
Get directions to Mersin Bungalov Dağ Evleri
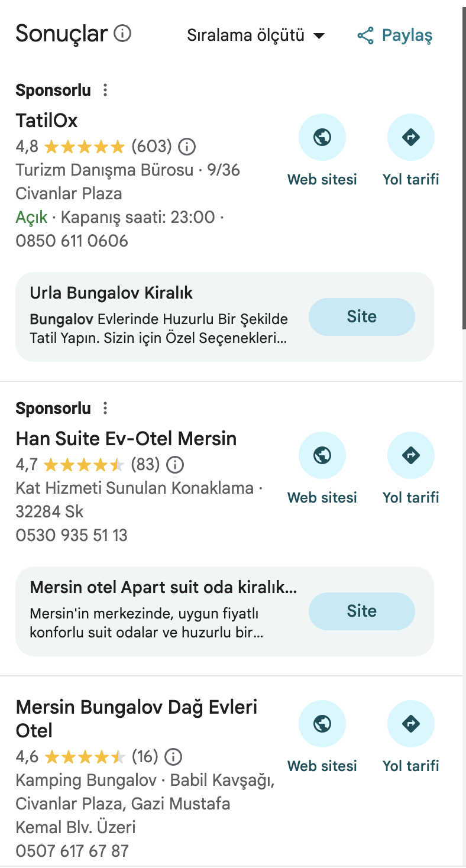pyautogui.click(x=410, y=724)
